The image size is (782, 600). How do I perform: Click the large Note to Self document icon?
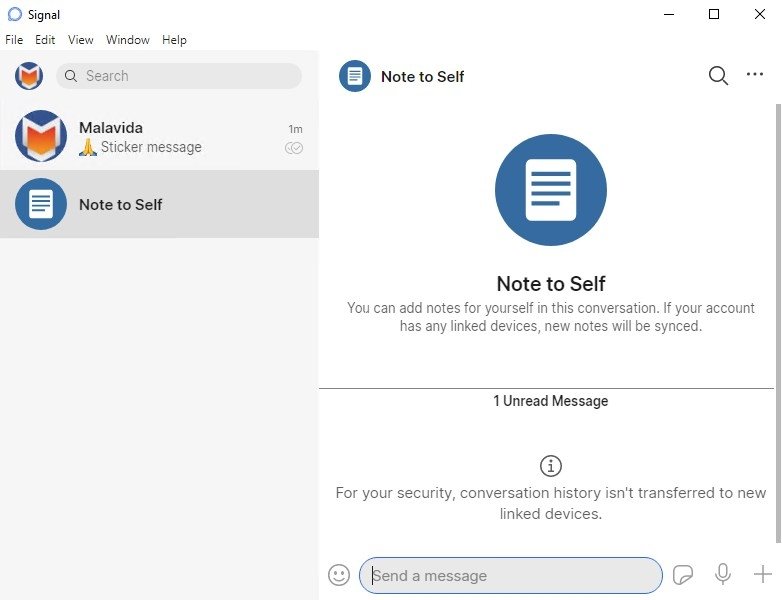[x=551, y=190]
